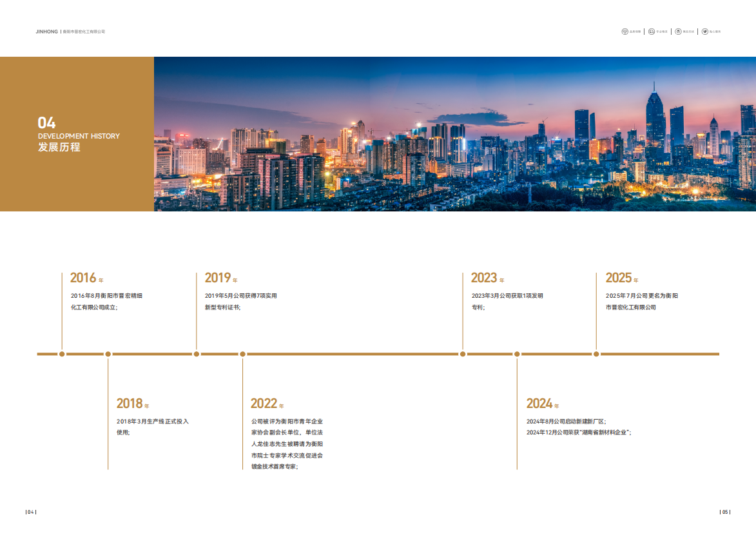Click the hand-holding-heart after-sales icon
756x535 pixels.
click(678, 32)
